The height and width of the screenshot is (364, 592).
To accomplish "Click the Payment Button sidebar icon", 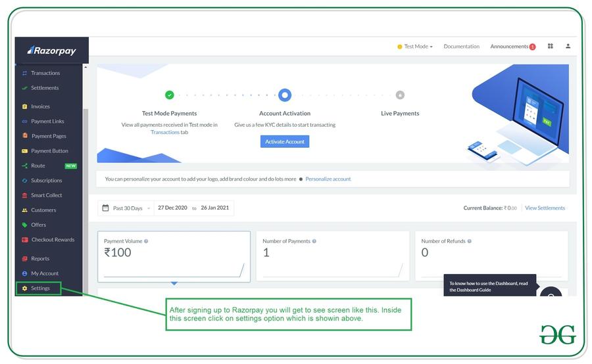I will 24,151.
